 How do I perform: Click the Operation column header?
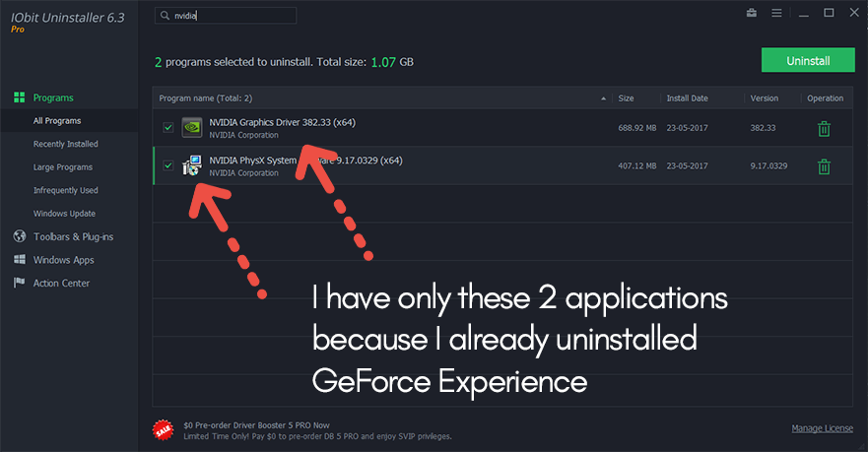[825, 97]
